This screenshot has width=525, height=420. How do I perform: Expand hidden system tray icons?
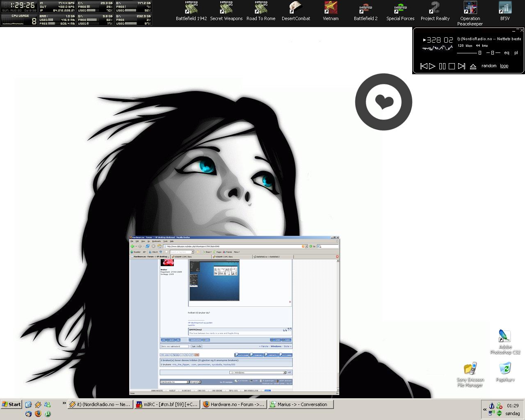point(485,409)
